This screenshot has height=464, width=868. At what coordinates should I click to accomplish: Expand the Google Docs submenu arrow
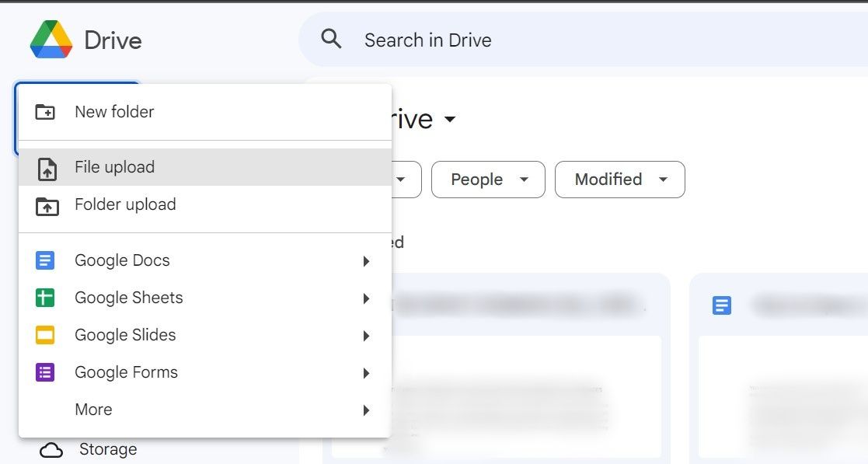[365, 260]
